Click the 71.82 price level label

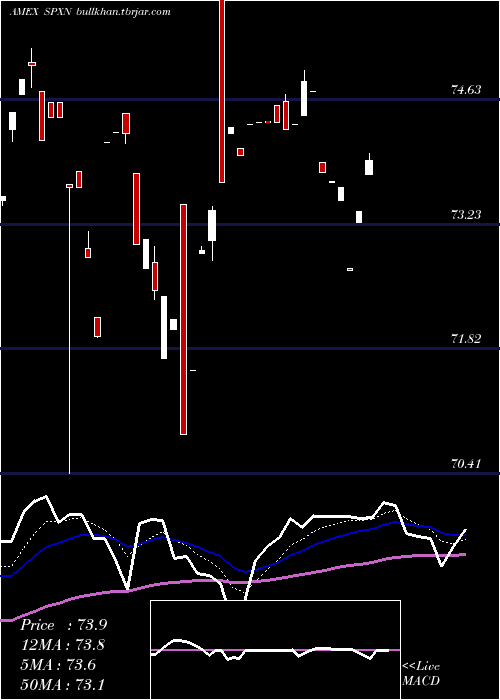coord(466,339)
